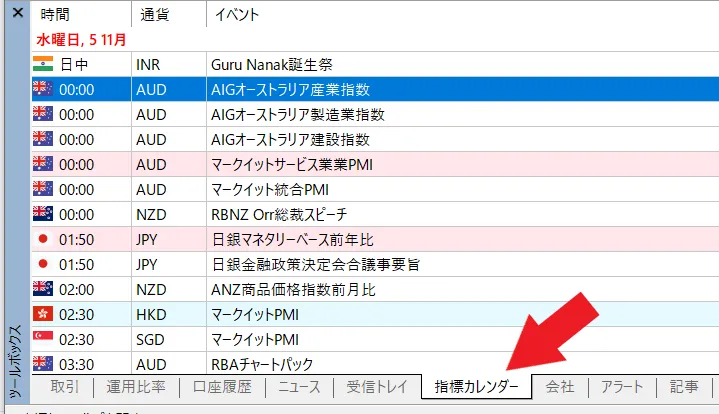Viewport: 719px width, 414px height.
Task: Click Australia flag beside AIGオーストラリア建設指数
Action: pyautogui.click(x=43, y=138)
